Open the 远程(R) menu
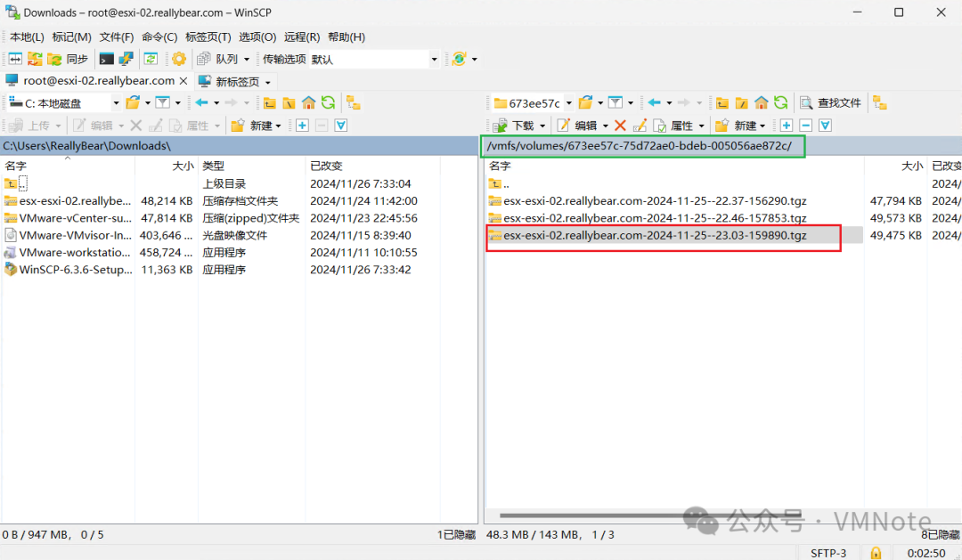 (302, 37)
